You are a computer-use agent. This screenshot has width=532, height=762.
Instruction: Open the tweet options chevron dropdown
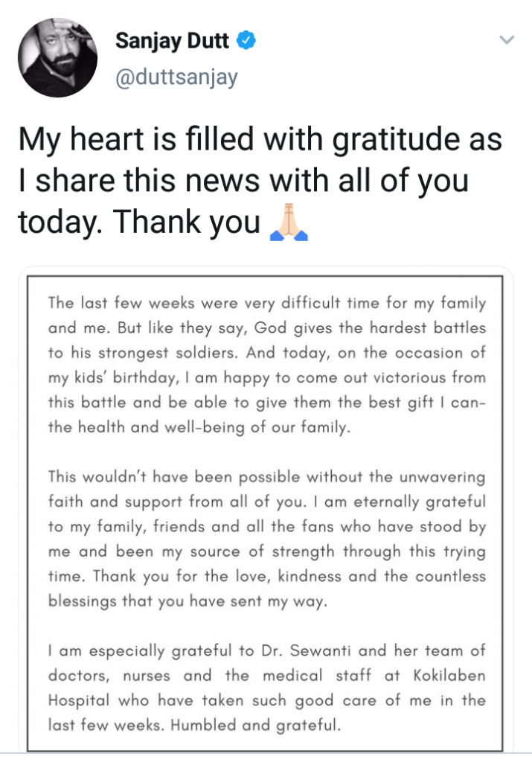tap(507, 40)
